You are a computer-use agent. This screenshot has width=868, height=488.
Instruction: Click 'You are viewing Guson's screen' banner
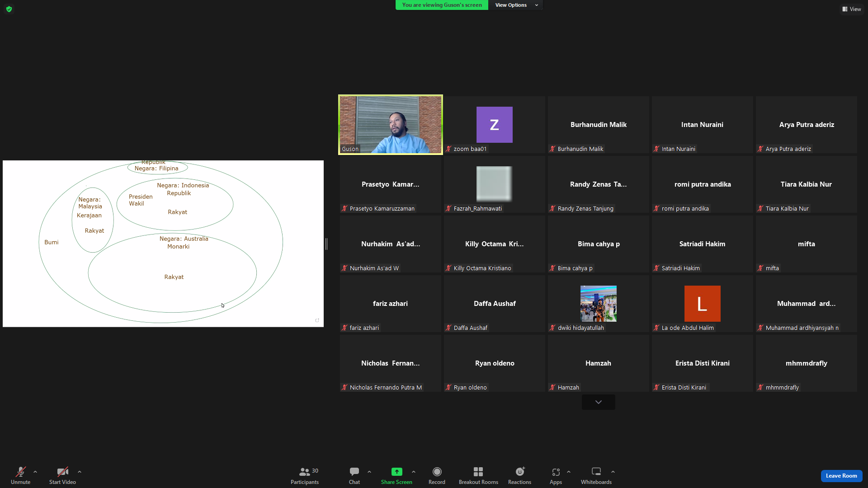point(442,5)
